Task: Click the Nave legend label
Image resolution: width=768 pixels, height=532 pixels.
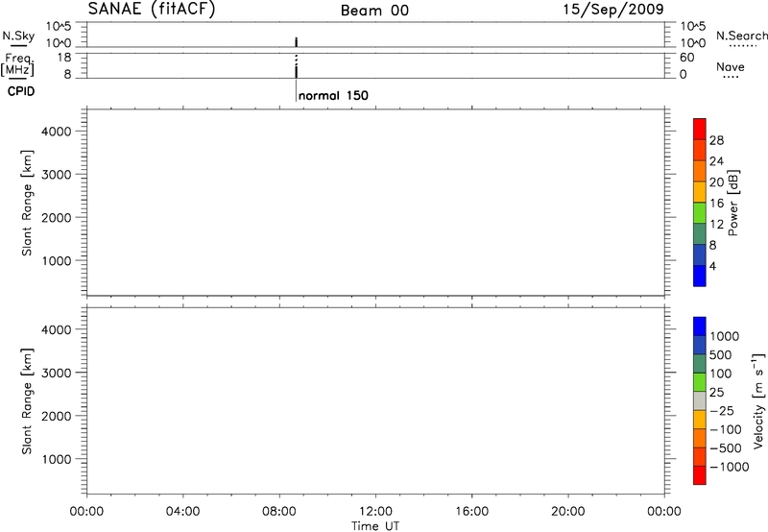Action: point(731,66)
